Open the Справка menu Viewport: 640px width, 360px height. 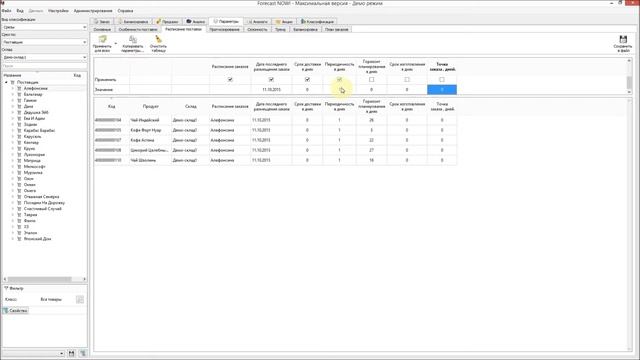[x=125, y=11]
